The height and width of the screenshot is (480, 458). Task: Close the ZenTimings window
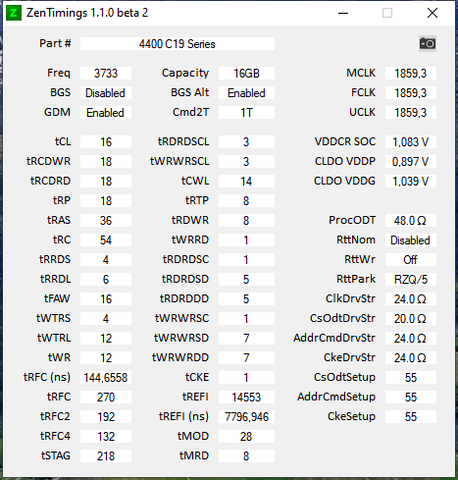click(432, 13)
